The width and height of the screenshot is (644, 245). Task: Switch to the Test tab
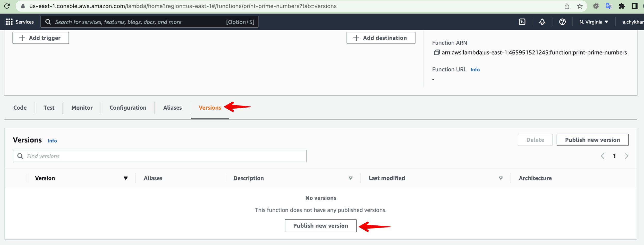tap(49, 108)
